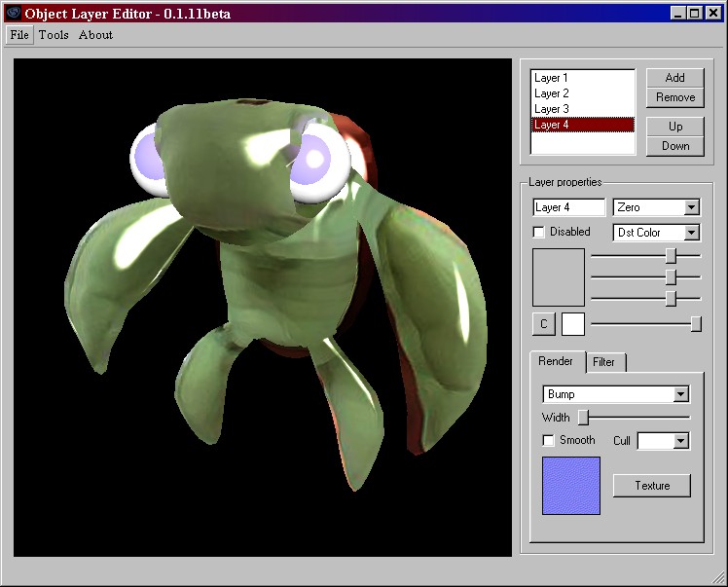
Task: Open the About menu
Action: pos(95,35)
